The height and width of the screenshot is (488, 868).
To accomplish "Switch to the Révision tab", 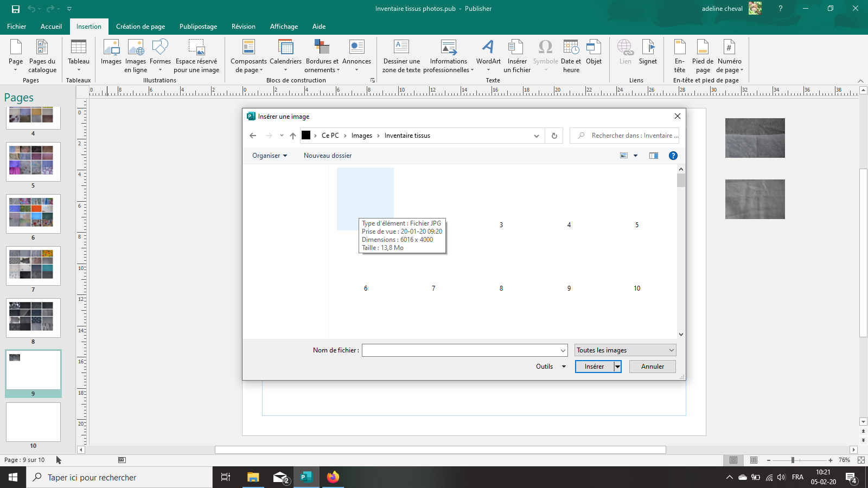I will 243,27.
